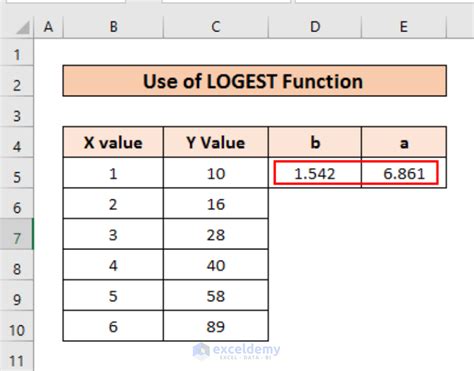Viewport: 474px width, 371px height.
Task: Select Y value cell containing 28
Action: point(216,235)
